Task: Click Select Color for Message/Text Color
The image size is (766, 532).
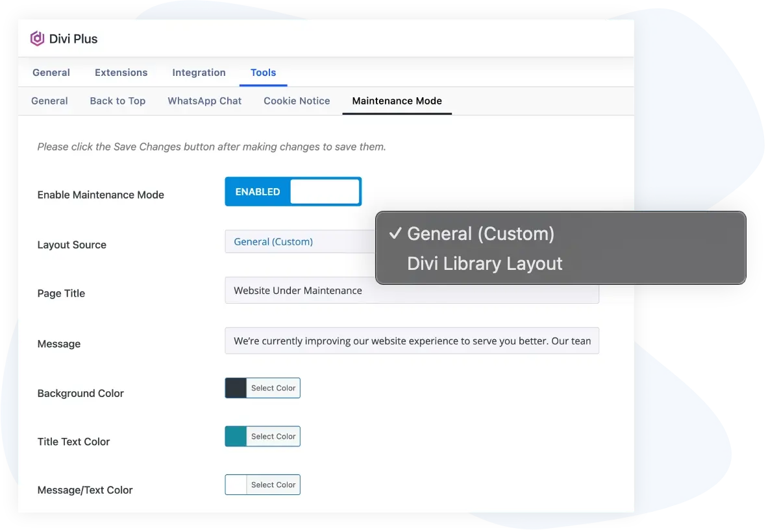Action: tap(273, 485)
